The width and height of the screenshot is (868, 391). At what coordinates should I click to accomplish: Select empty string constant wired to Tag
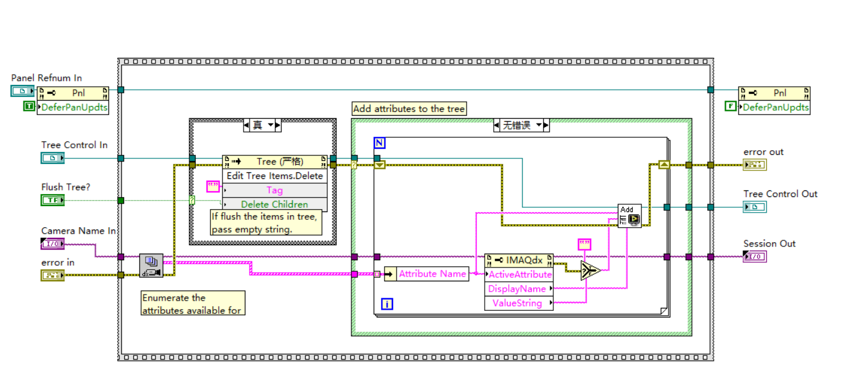213,186
